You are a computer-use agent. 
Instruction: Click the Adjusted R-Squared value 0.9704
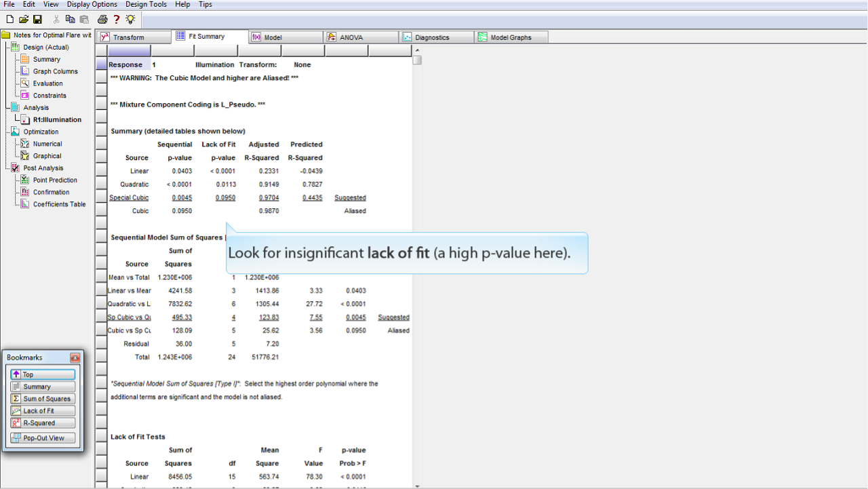269,198
